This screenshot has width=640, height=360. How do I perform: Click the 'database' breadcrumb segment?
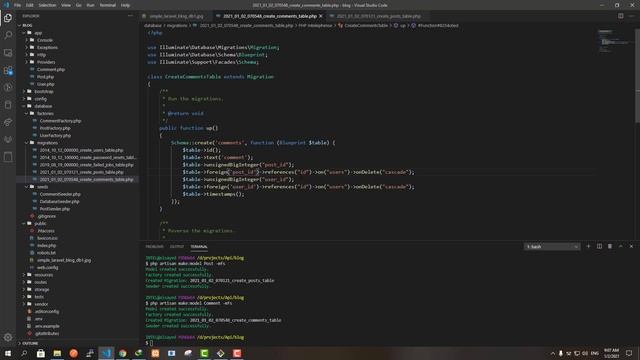(153, 25)
